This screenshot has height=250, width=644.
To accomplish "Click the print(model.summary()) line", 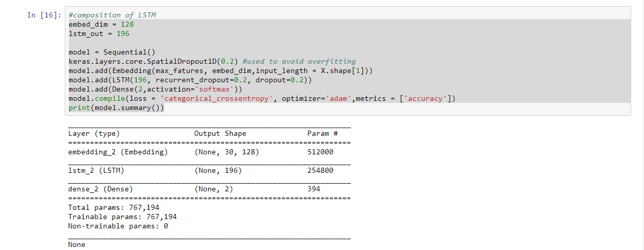I will [x=116, y=108].
